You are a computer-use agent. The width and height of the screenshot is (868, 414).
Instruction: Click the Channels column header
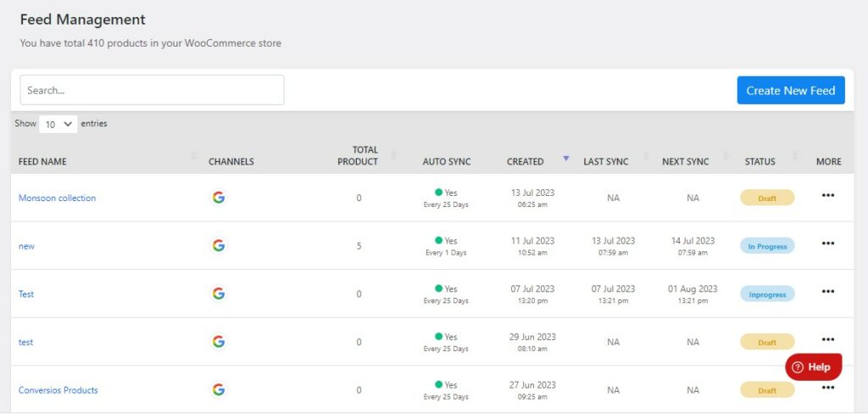[231, 162]
